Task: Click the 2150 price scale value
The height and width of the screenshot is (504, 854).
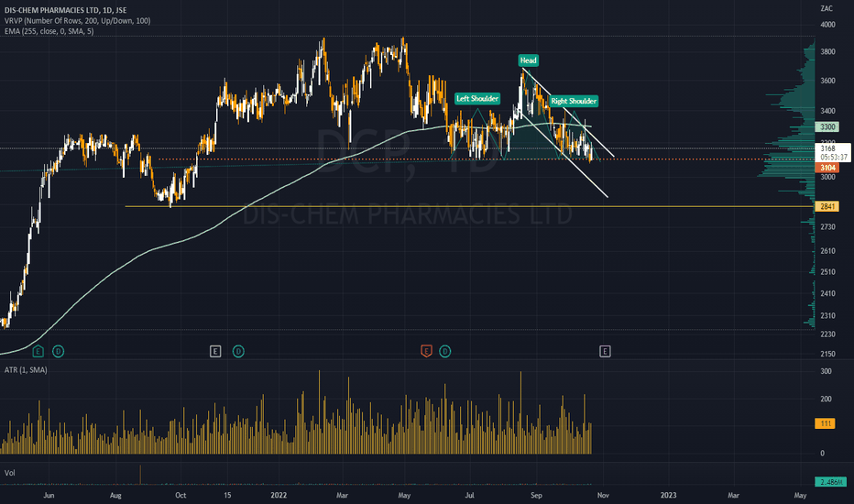Action: (x=827, y=354)
